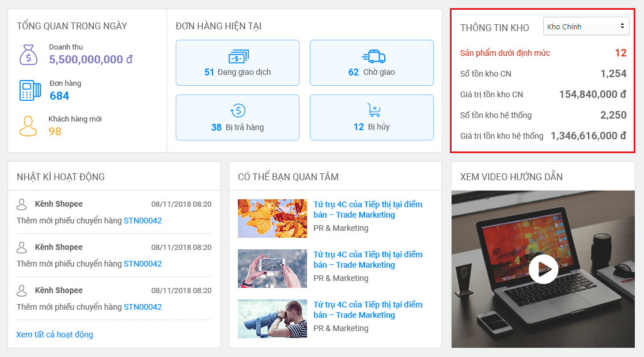Open the 62 Chờ giao orders card
This screenshot has width=644, height=357.
coord(372,63)
